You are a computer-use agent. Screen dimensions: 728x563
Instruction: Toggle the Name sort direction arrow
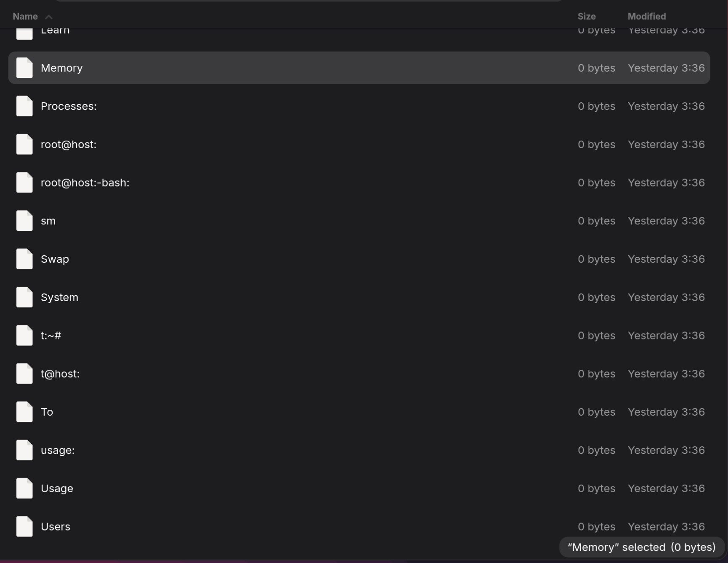pyautogui.click(x=49, y=17)
